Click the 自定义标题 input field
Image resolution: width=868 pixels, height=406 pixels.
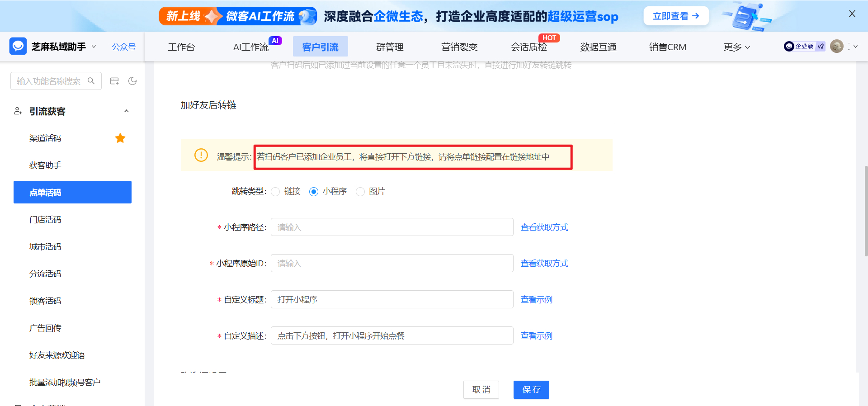pos(392,299)
